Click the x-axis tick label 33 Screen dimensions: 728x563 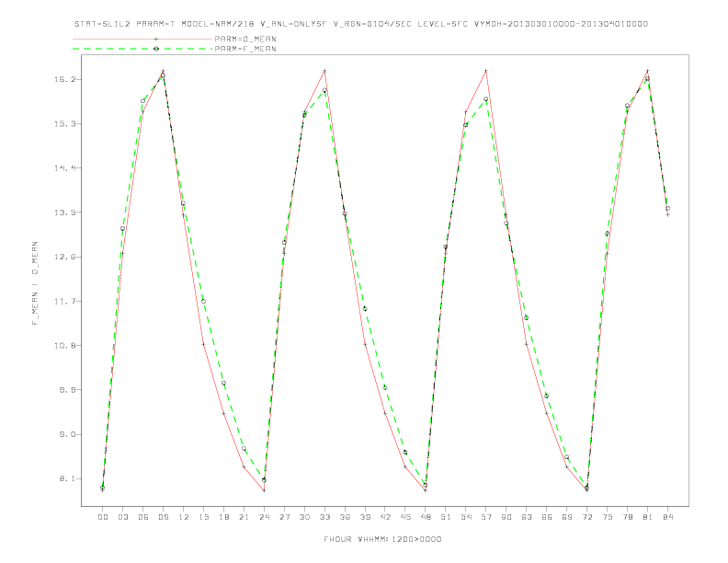click(x=324, y=517)
